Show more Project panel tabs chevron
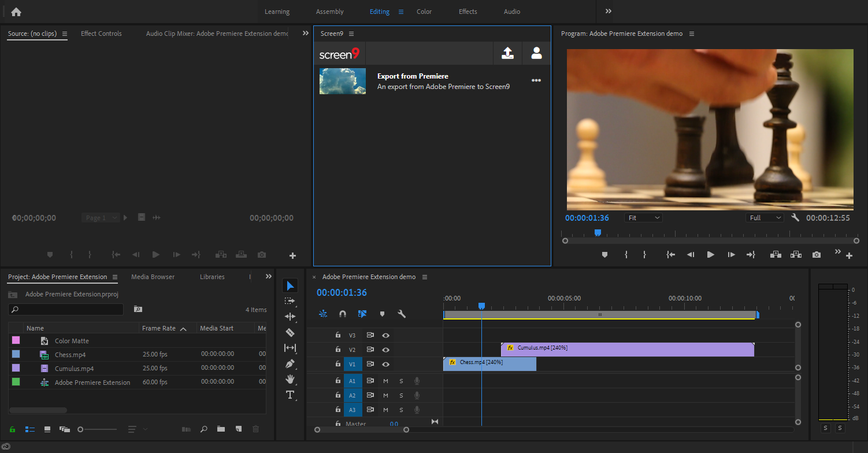 [x=269, y=277]
